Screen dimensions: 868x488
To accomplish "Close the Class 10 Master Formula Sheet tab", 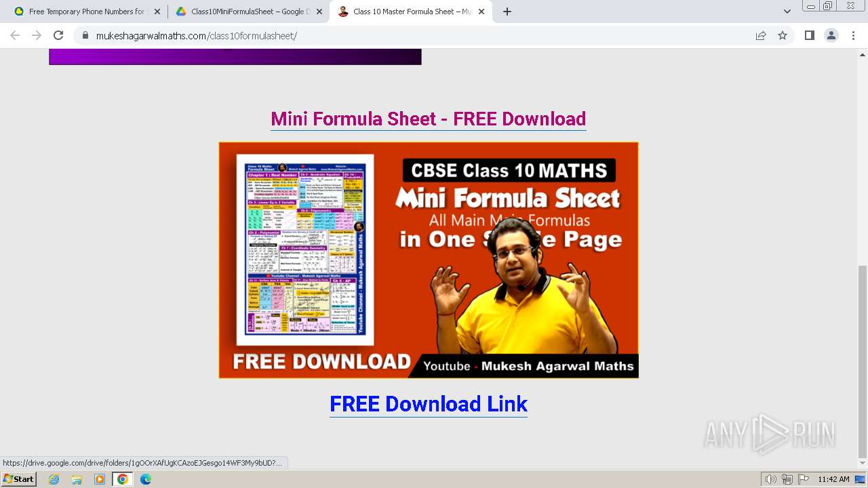I will point(481,12).
